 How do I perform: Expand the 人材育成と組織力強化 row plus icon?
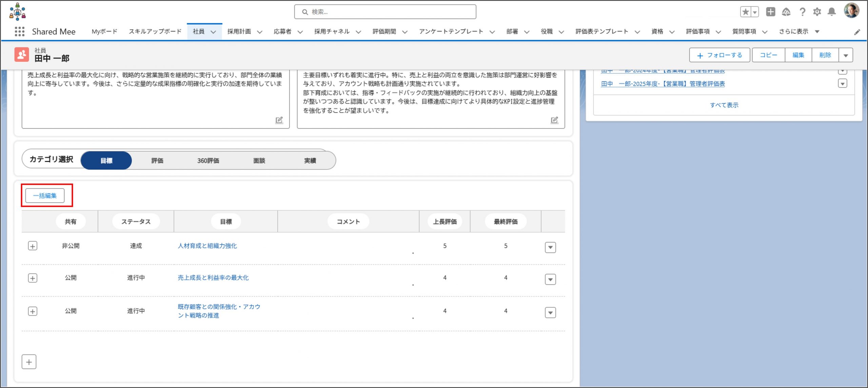33,246
